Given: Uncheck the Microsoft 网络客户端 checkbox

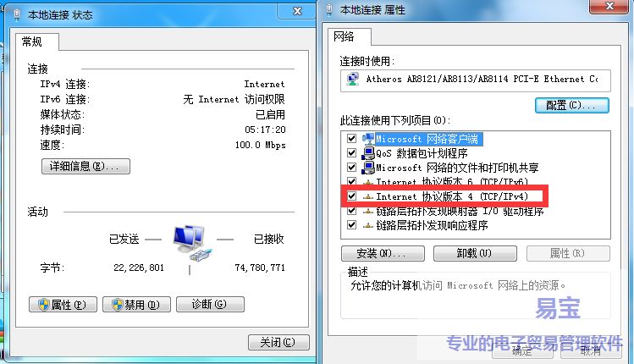Looking at the screenshot, I should pyautogui.click(x=352, y=139).
